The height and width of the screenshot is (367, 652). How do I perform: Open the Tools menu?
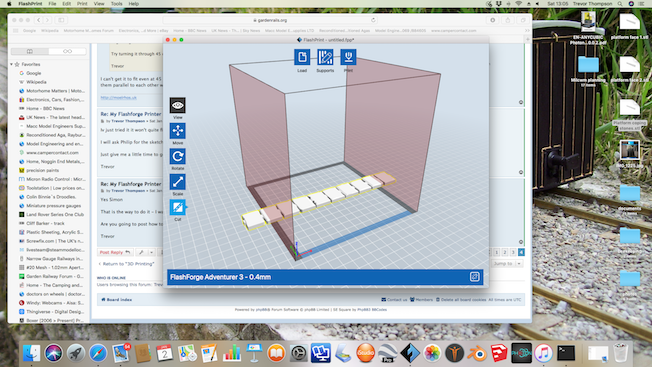(116, 4)
